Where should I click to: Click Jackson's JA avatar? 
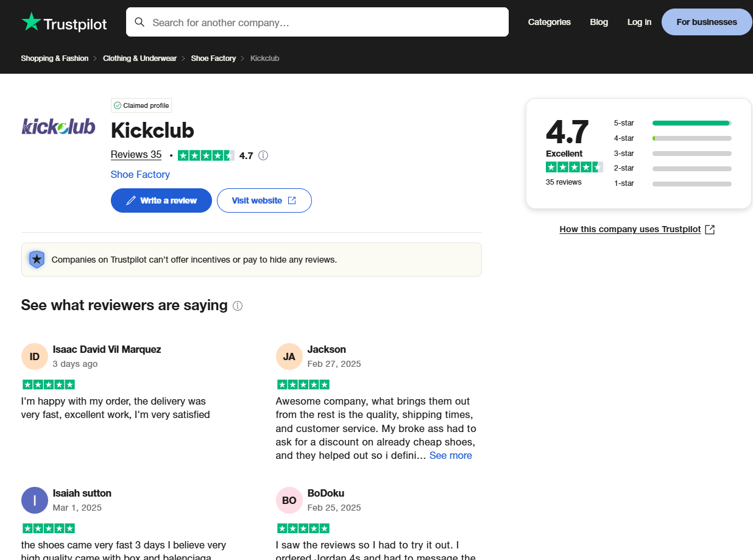(x=289, y=356)
